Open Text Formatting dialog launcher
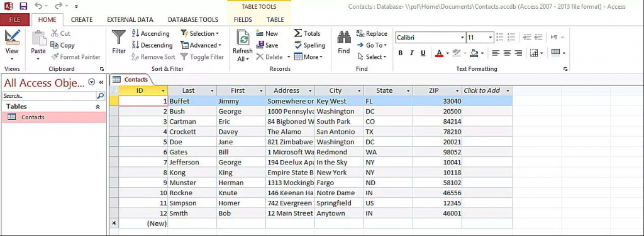The width and height of the screenshot is (644, 236). pos(565,69)
